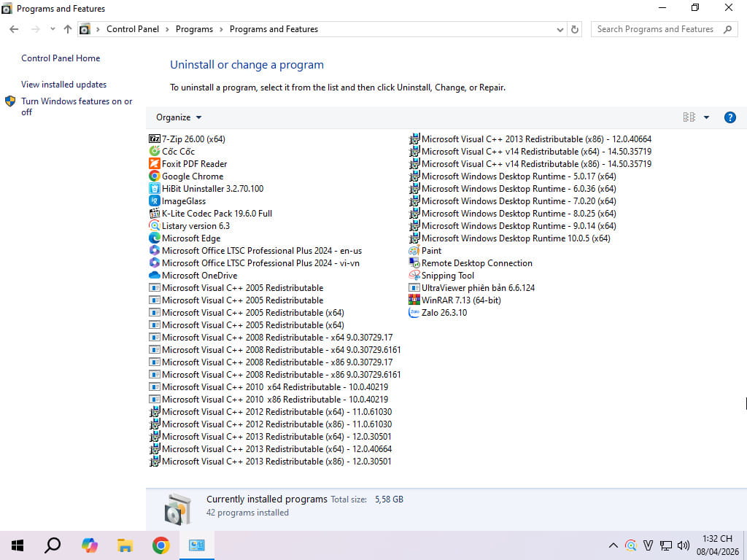The width and height of the screenshot is (747, 560).
Task: Click the HiBit Uninstaller icon
Action: (155, 189)
